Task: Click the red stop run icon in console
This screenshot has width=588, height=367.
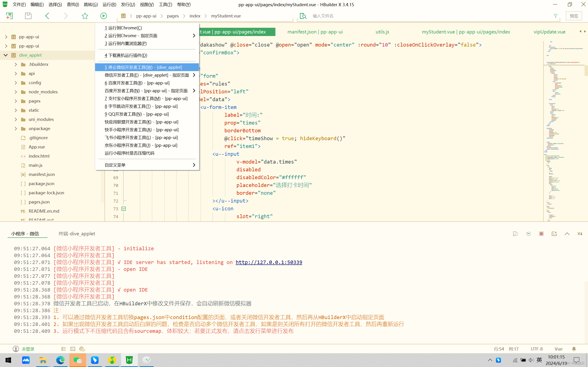Action: (541, 234)
